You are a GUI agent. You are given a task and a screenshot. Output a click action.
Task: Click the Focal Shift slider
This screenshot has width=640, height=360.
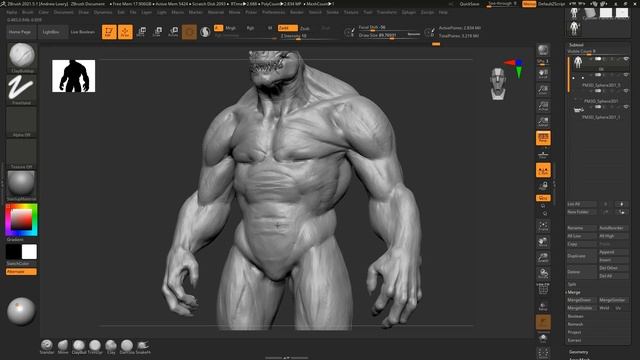[x=389, y=27]
